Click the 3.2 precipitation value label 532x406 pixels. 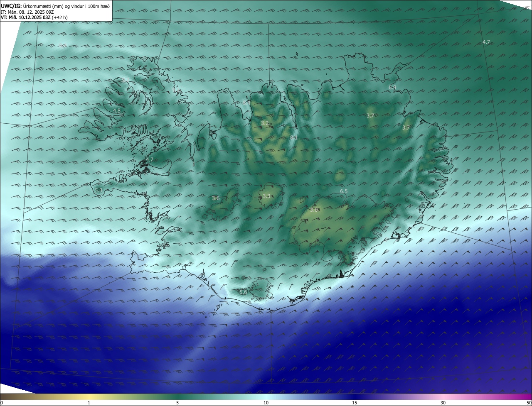(x=265, y=123)
